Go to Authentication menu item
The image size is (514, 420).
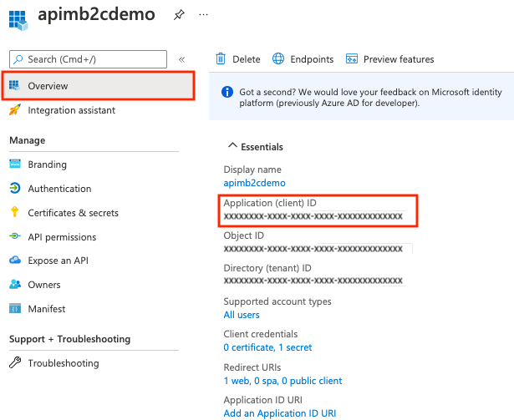coord(59,189)
